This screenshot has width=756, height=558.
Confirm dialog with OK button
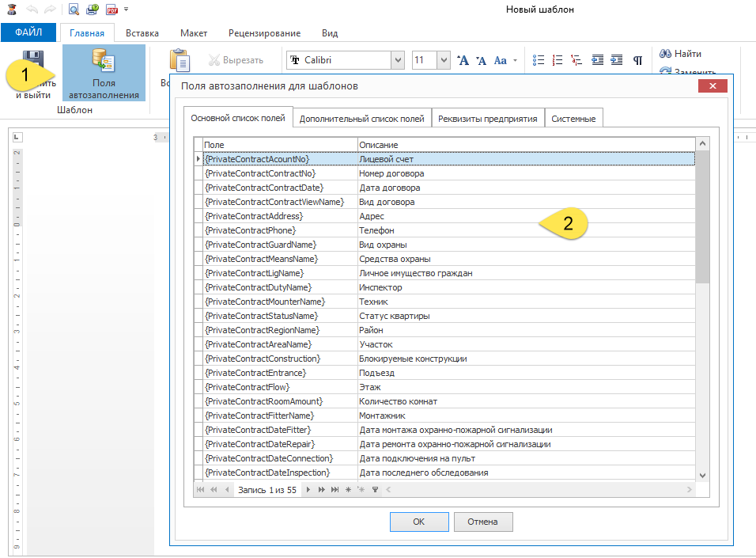pos(419,522)
